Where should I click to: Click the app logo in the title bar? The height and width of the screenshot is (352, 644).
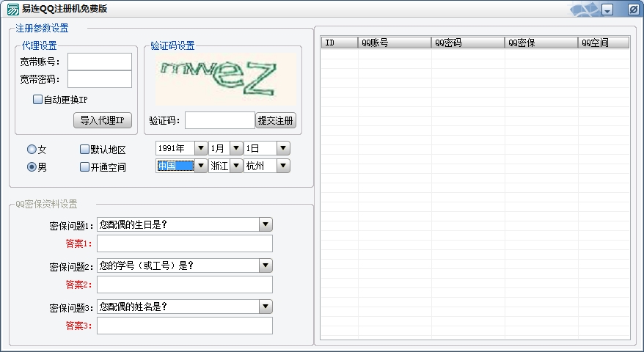click(x=12, y=9)
